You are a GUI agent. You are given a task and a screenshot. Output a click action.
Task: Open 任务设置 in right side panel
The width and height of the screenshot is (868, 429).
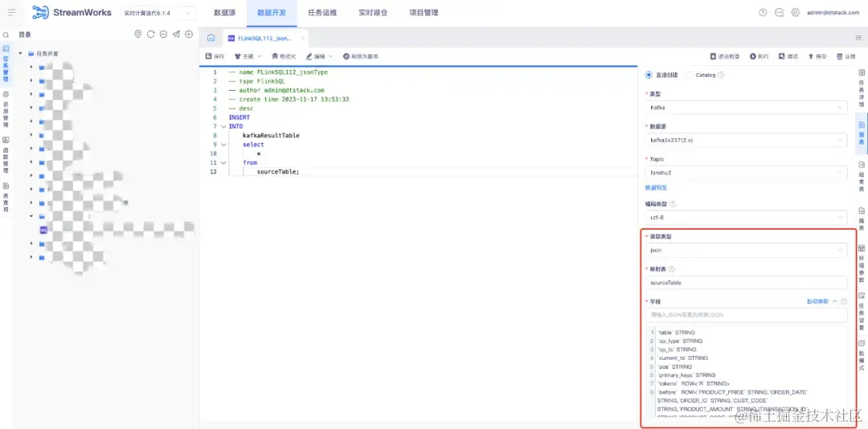coord(862,311)
